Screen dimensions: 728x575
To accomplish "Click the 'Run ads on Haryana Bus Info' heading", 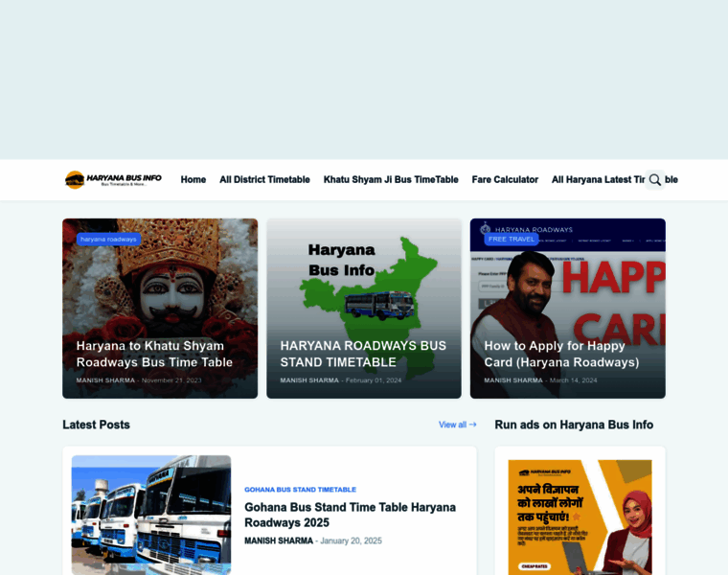I will click(x=574, y=425).
